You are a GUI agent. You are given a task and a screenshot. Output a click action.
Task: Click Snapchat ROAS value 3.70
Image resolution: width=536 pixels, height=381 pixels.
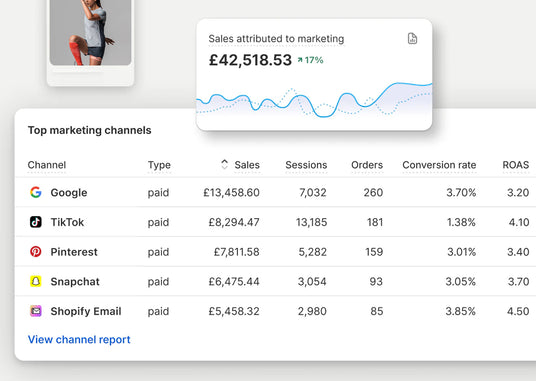coord(518,282)
